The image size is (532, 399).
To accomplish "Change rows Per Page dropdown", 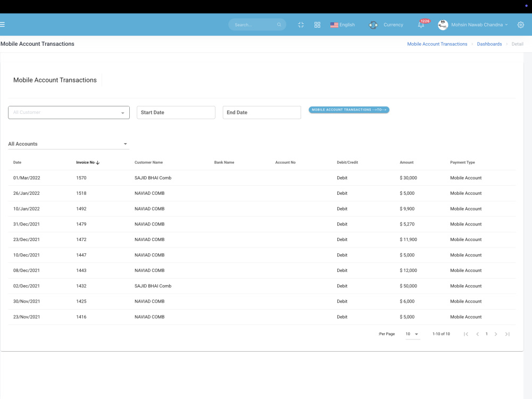I will [x=412, y=334].
